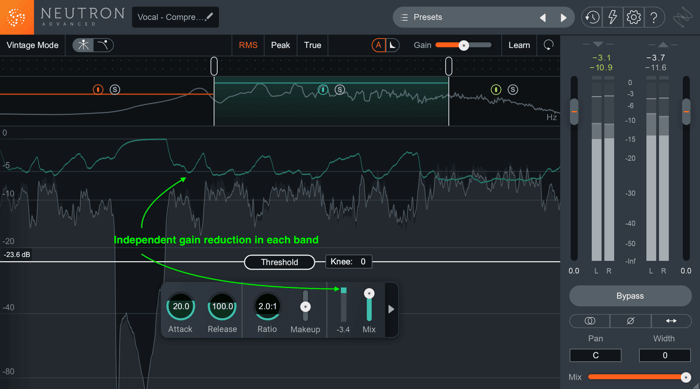Open help question mark icon
Image resolution: width=700 pixels, height=389 pixels.
(654, 17)
